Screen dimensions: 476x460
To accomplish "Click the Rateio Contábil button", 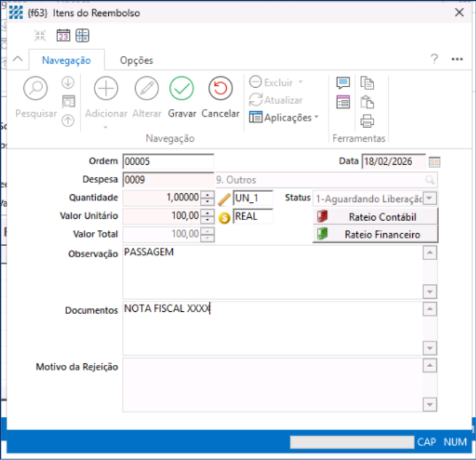I will (376, 217).
